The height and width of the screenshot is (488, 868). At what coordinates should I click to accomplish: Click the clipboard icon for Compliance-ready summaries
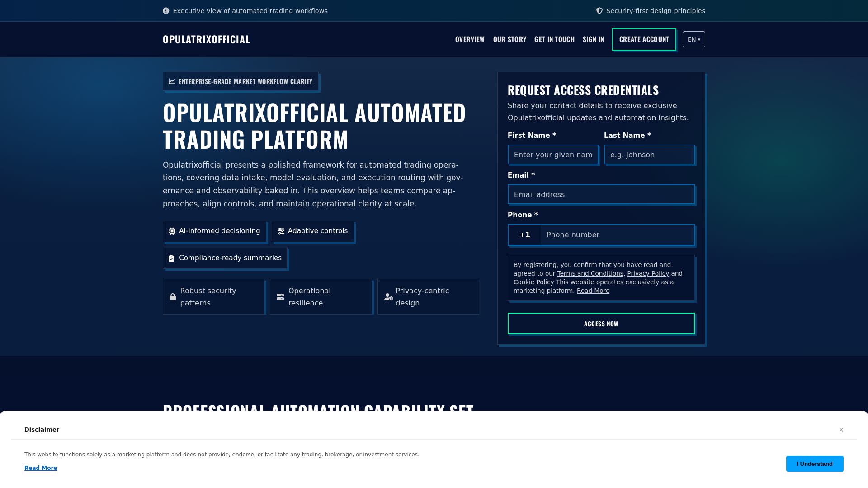[171, 258]
